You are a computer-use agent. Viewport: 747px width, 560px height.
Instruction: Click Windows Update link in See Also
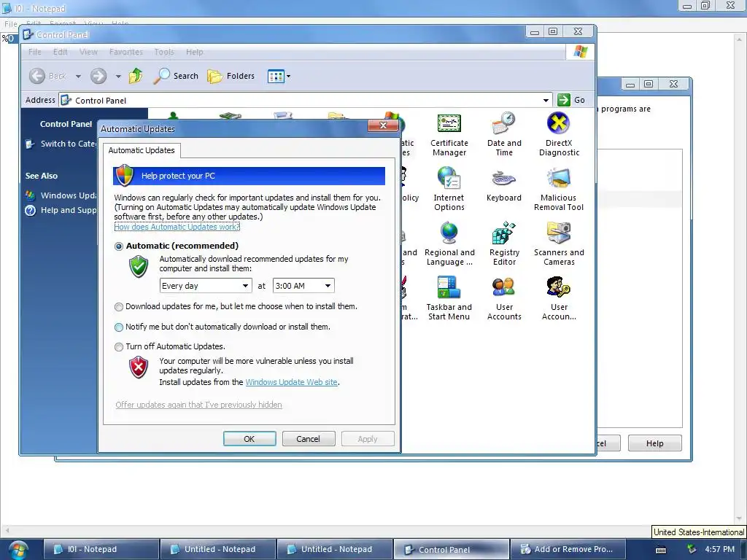68,195
